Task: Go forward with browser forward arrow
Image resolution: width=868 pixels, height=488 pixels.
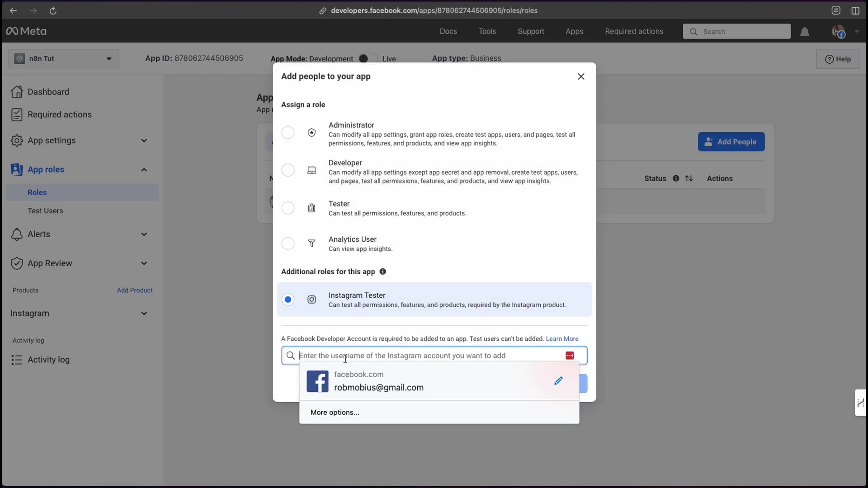Action: click(x=33, y=10)
